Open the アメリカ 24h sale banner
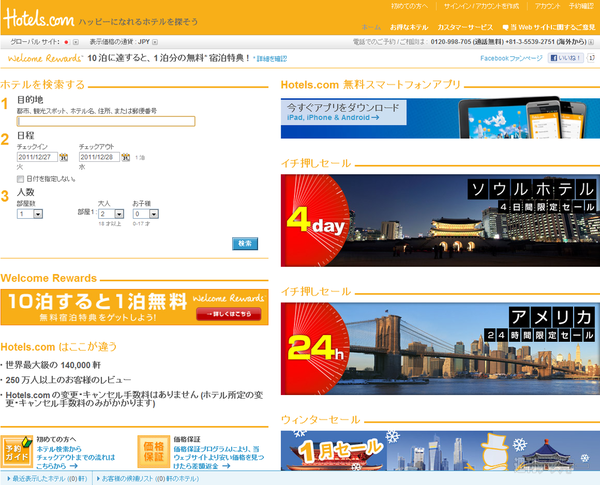The image size is (600, 485). click(x=440, y=349)
